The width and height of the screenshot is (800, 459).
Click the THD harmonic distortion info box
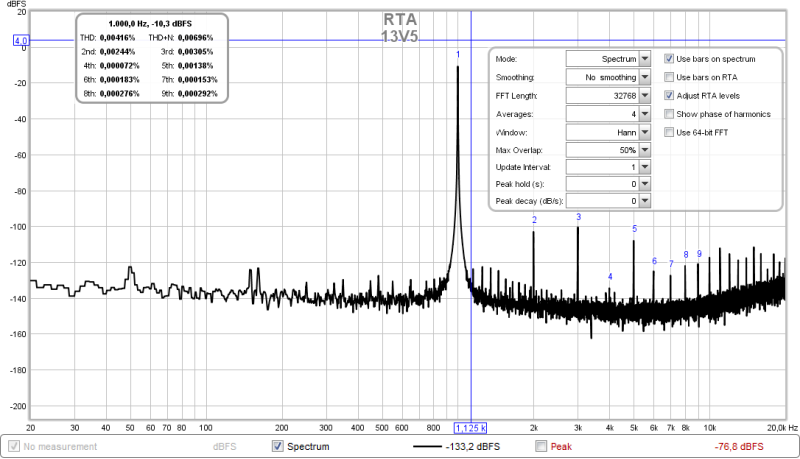pyautogui.click(x=151, y=58)
